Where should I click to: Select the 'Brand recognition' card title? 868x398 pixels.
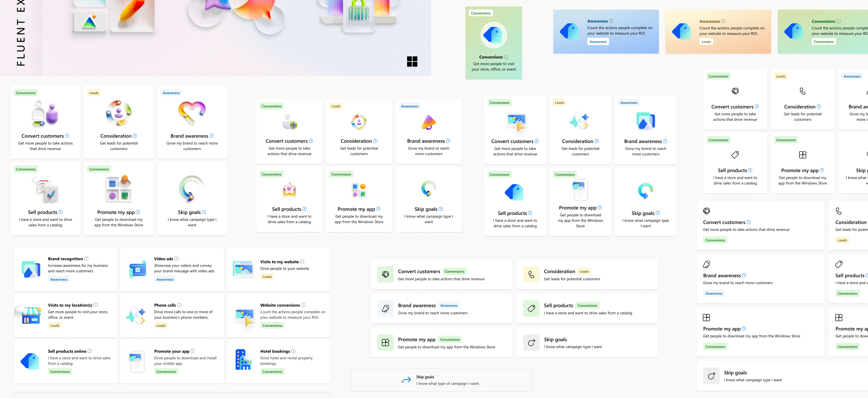pyautogui.click(x=65, y=259)
